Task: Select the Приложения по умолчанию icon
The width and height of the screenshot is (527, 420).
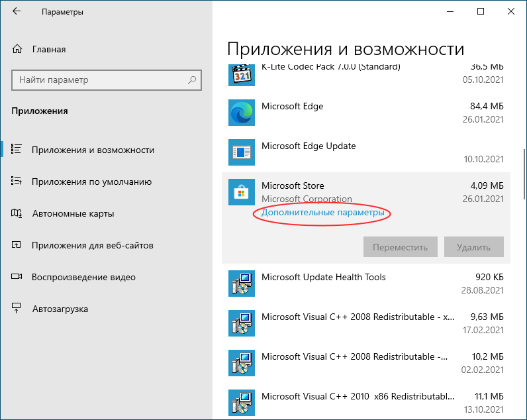Action: 16,181
